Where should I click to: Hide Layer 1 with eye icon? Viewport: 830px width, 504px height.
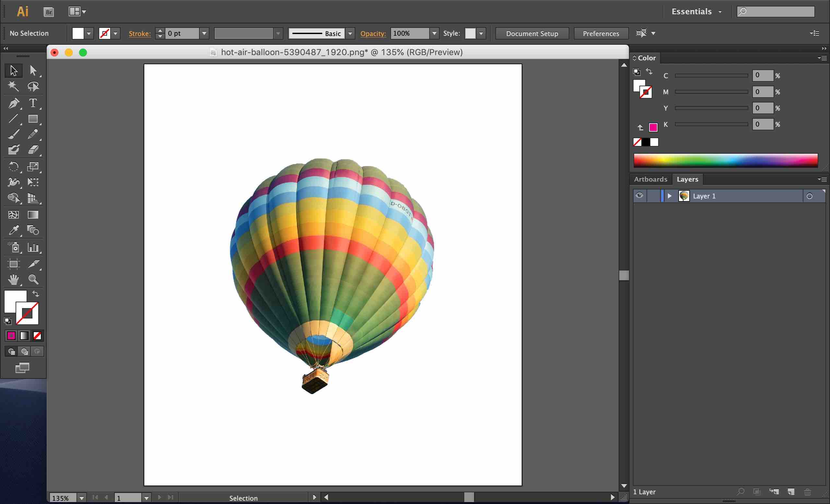tap(639, 196)
